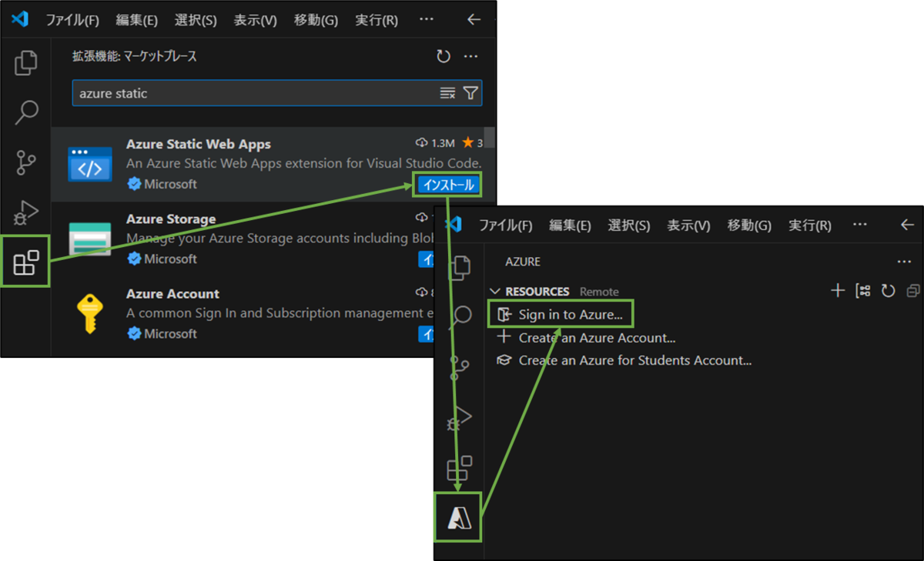
Task: Click Azure Static Web Apps extension icon
Action: pyautogui.click(x=90, y=164)
